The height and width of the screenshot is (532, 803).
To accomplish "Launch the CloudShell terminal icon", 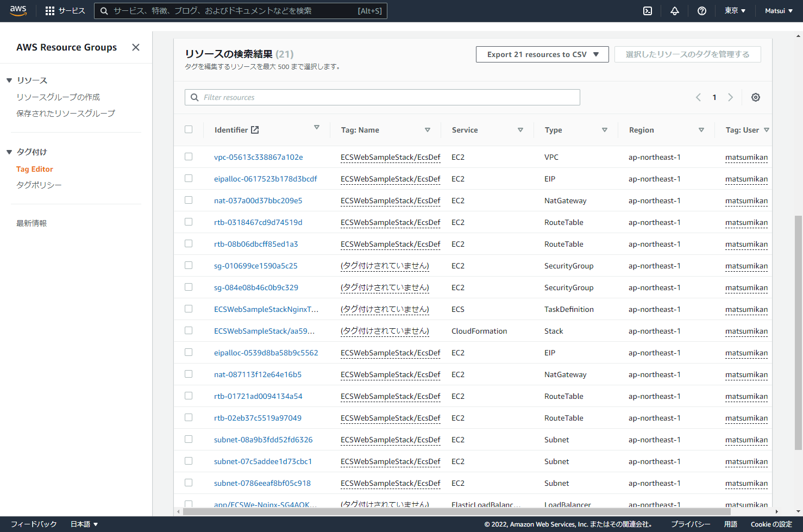I will pos(648,11).
